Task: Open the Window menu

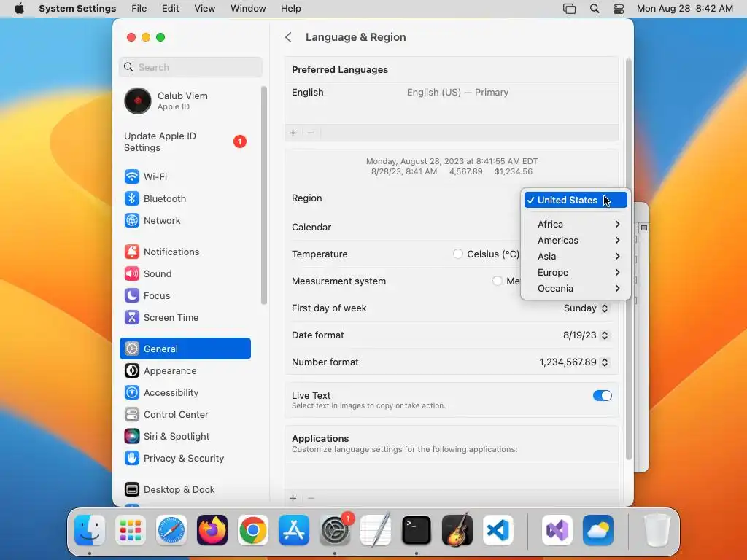Action: (x=248, y=9)
